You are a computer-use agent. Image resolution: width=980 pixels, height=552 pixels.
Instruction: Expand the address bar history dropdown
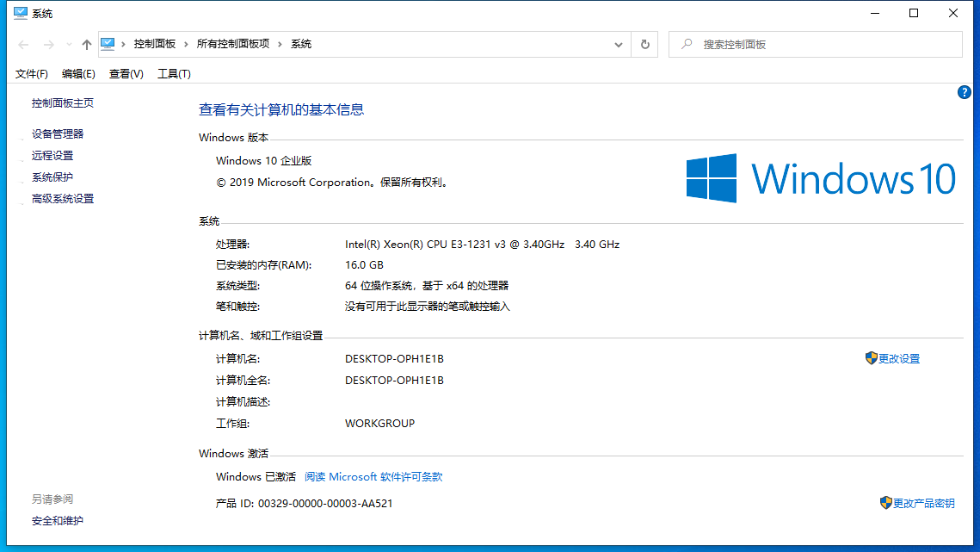pos(619,45)
